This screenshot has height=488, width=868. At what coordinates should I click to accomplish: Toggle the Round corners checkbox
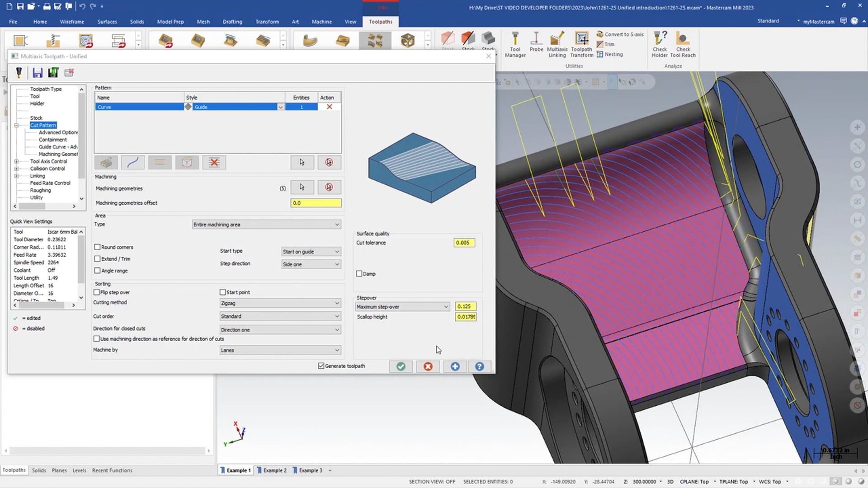(97, 247)
